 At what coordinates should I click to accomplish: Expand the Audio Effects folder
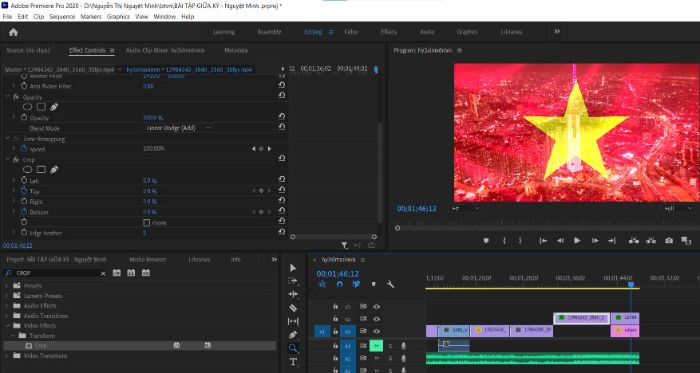point(7,306)
